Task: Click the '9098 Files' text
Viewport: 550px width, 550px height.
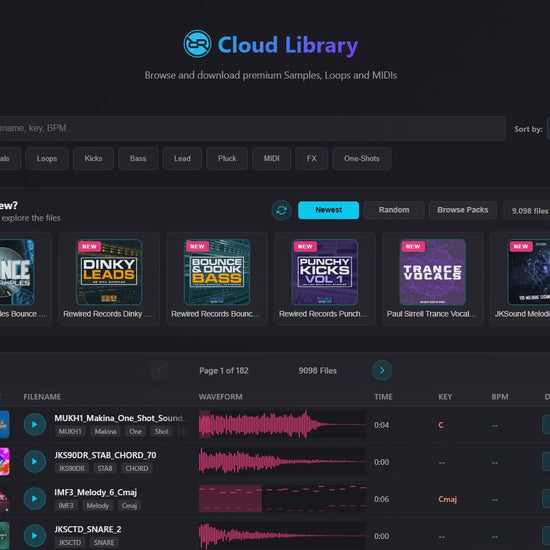Action: pos(317,370)
